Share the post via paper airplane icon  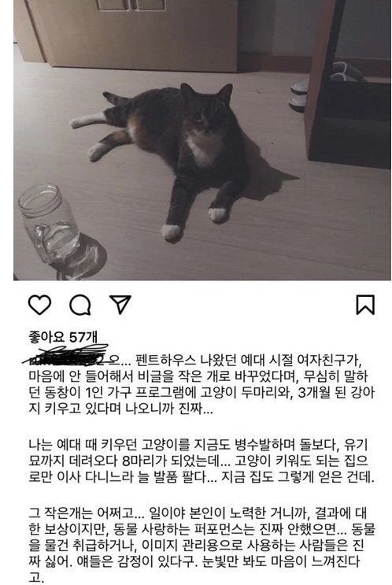[120, 304]
